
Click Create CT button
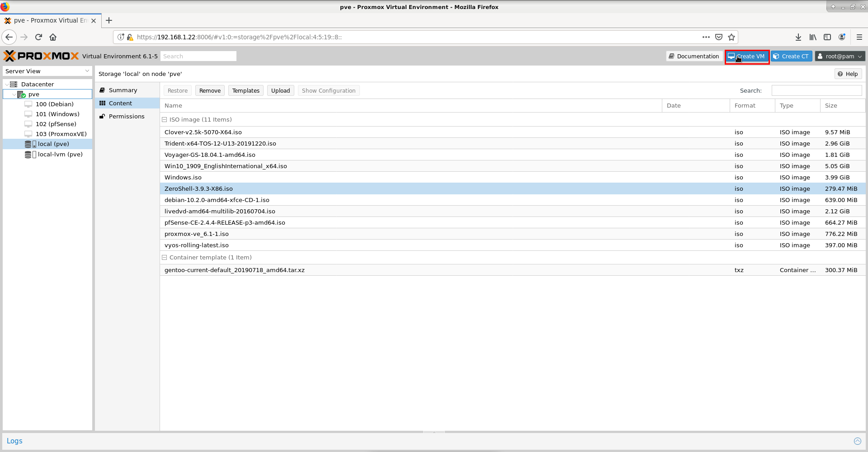791,56
